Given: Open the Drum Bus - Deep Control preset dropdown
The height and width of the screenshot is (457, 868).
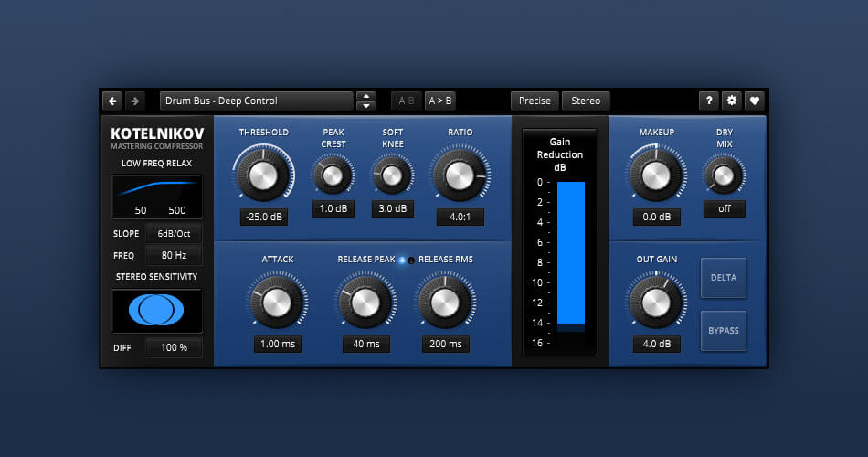Looking at the screenshot, I should (x=256, y=101).
